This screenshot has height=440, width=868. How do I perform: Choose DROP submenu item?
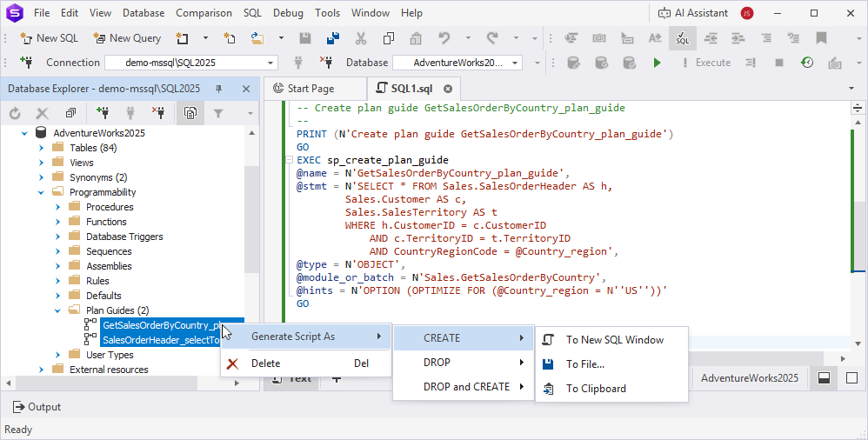(x=464, y=363)
